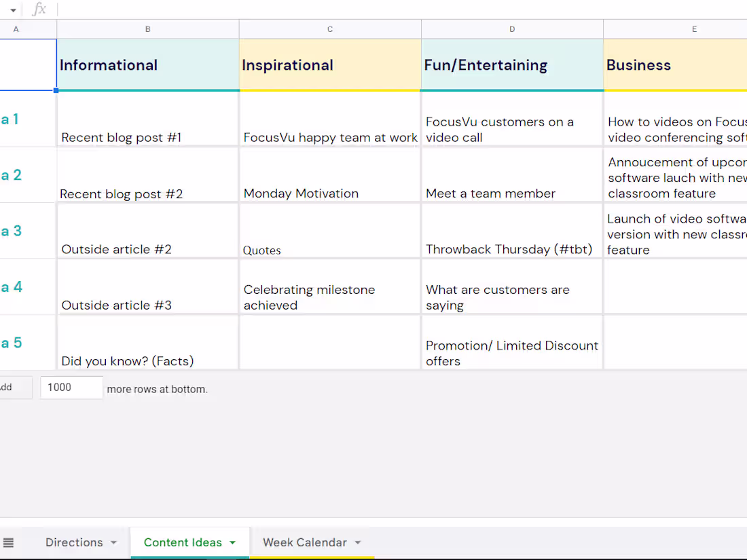
Task: Select column B header
Action: [x=147, y=29]
